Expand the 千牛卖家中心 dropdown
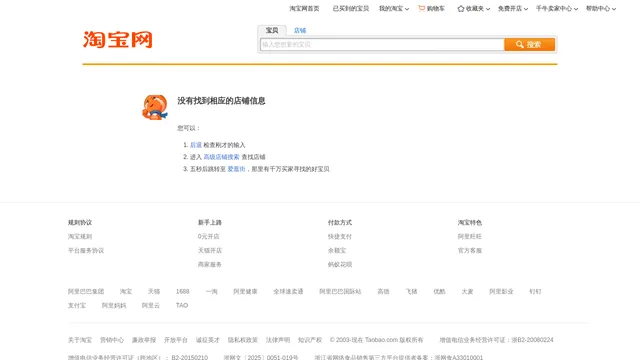This screenshot has height=360, width=640. [x=557, y=9]
